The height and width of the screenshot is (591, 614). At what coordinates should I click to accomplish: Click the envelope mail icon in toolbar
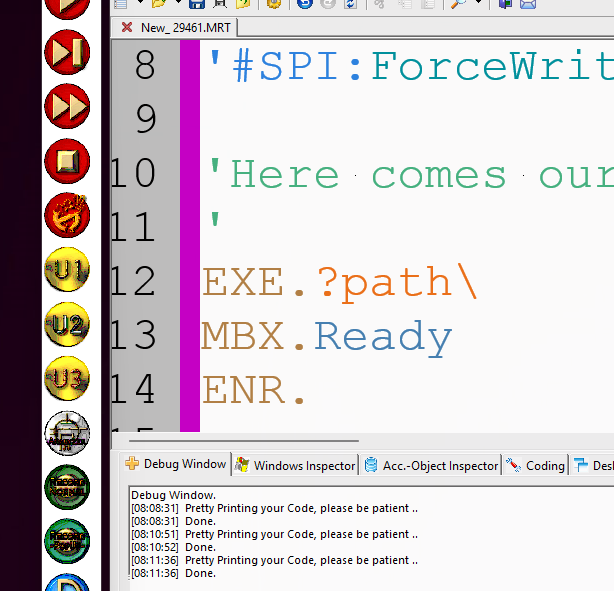tap(527, 4)
